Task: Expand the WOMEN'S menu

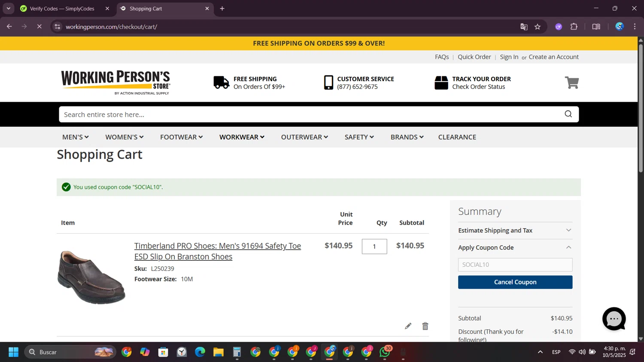Action: pyautogui.click(x=125, y=137)
